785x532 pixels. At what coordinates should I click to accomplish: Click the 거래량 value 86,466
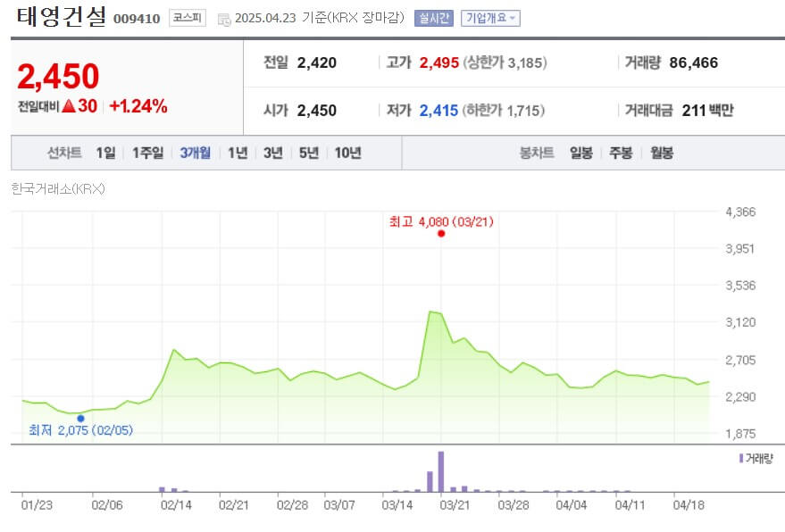pos(693,62)
